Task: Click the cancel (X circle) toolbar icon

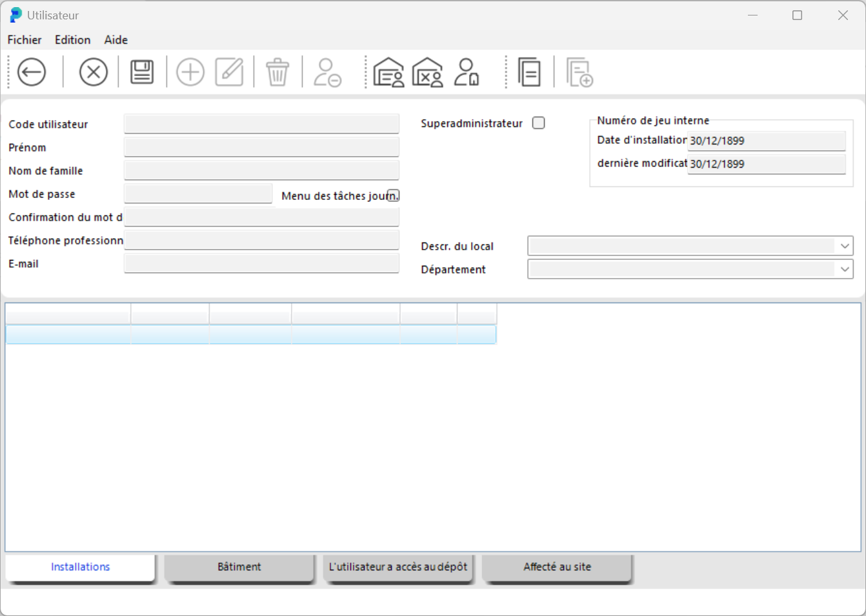Action: (x=94, y=72)
